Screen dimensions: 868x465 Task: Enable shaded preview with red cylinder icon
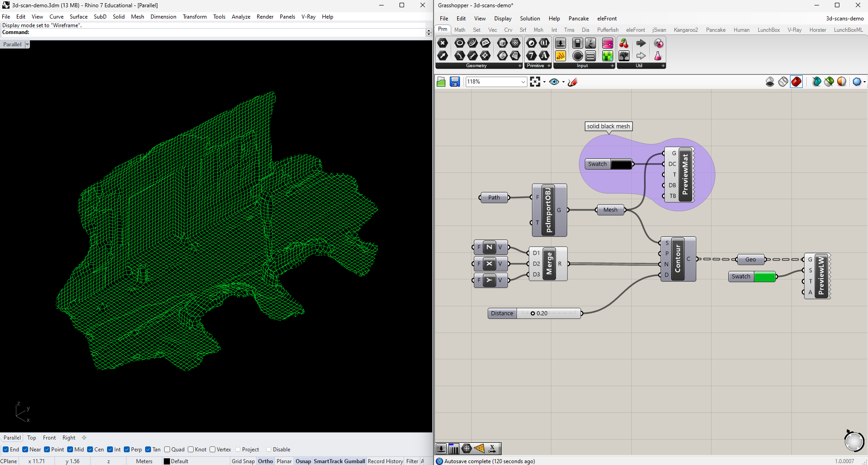(796, 82)
